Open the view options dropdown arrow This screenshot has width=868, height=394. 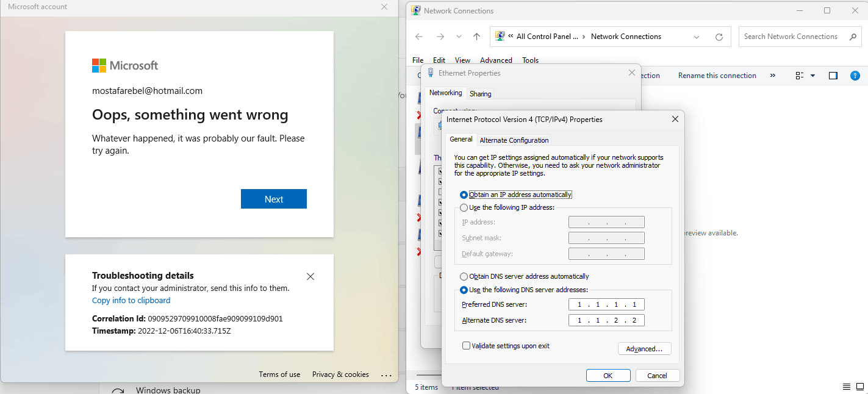coord(812,76)
